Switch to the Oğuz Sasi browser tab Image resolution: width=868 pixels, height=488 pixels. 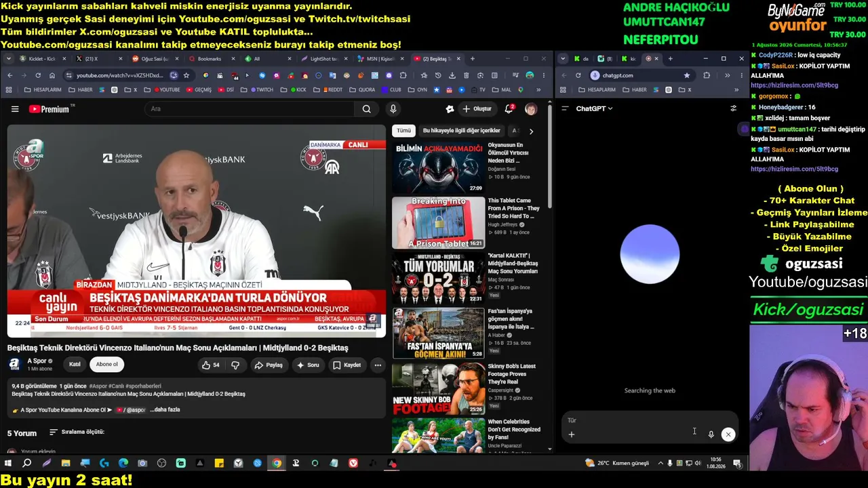(x=155, y=59)
